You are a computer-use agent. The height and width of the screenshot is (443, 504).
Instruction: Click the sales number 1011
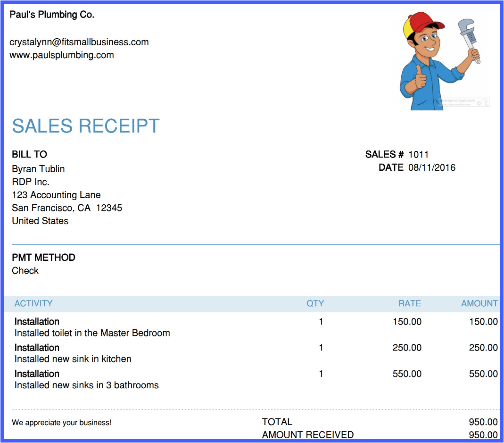(418, 154)
